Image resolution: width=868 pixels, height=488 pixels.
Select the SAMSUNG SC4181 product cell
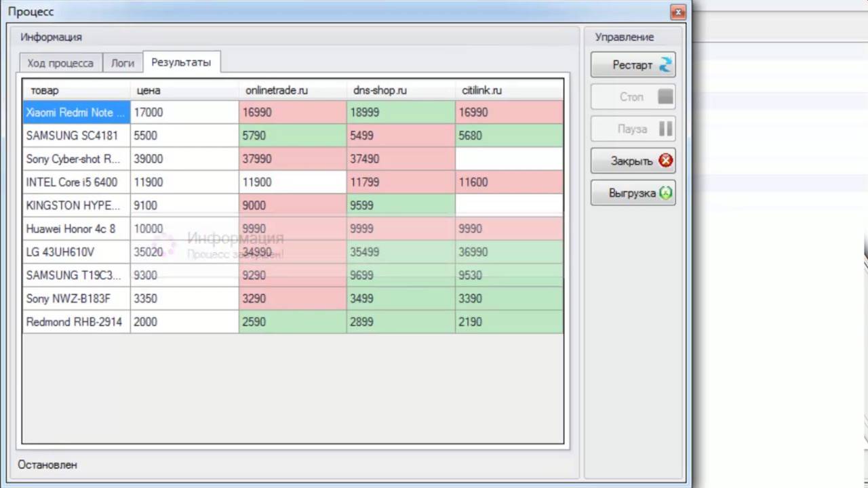[x=77, y=136]
